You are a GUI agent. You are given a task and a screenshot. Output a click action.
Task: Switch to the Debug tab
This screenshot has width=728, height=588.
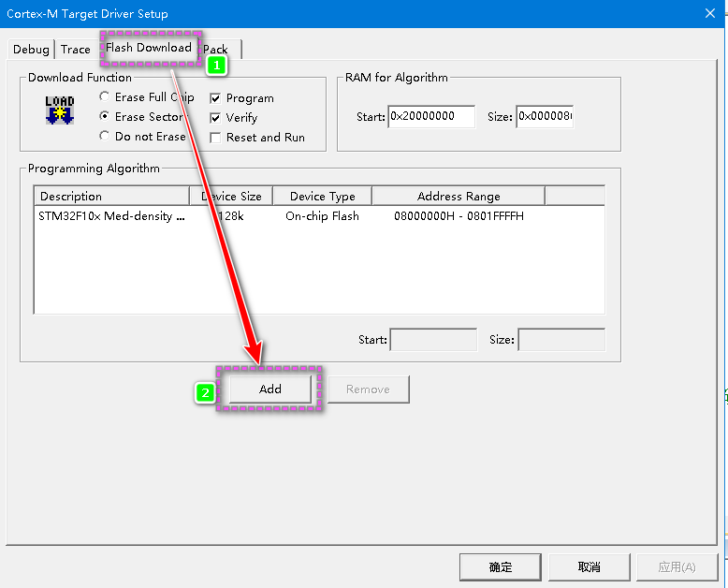click(31, 50)
